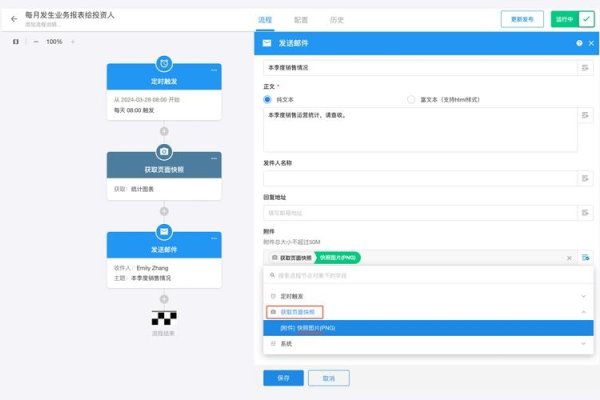Select the 发送邮件 node card

(164, 260)
